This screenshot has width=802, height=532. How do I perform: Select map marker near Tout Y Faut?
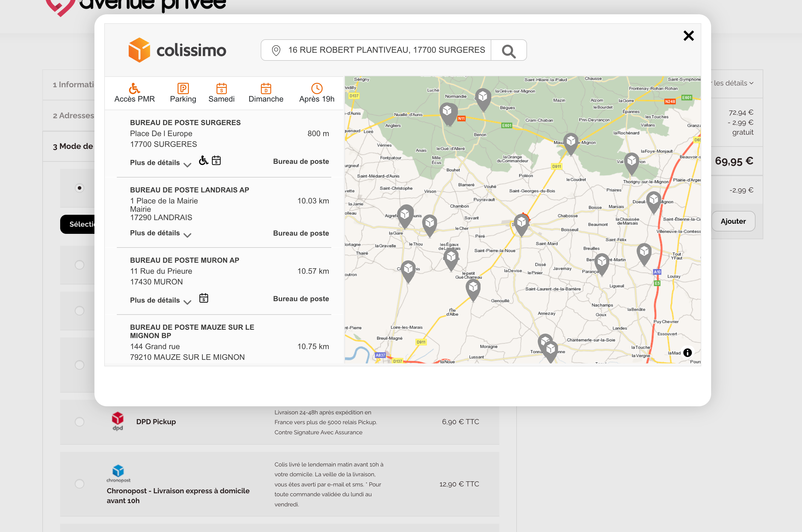644,254
